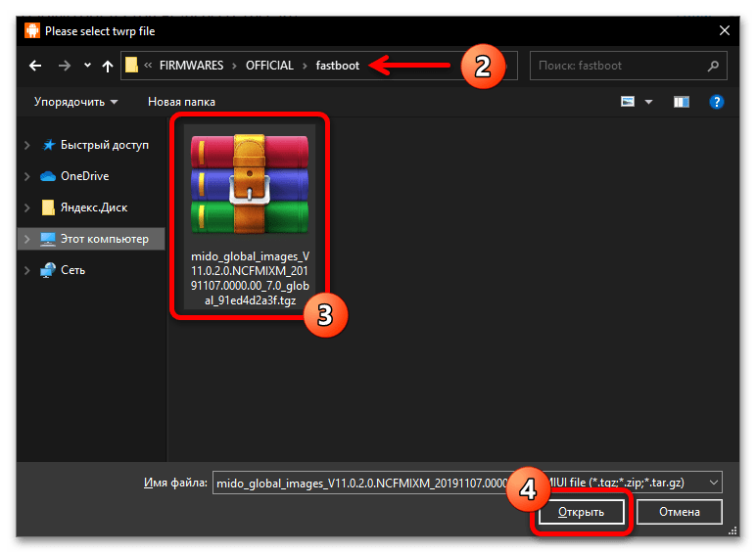Go back using the left arrow
756x553 pixels.
pos(35,66)
